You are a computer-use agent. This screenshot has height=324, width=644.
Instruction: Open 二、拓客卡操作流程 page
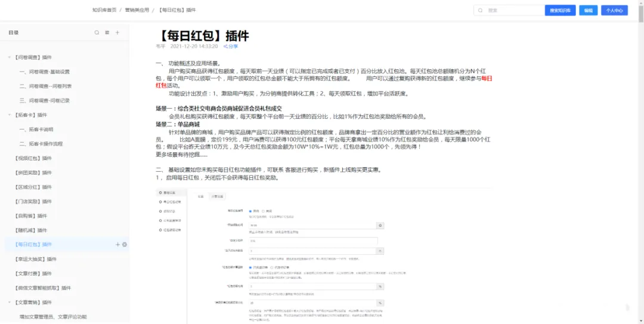(41, 143)
